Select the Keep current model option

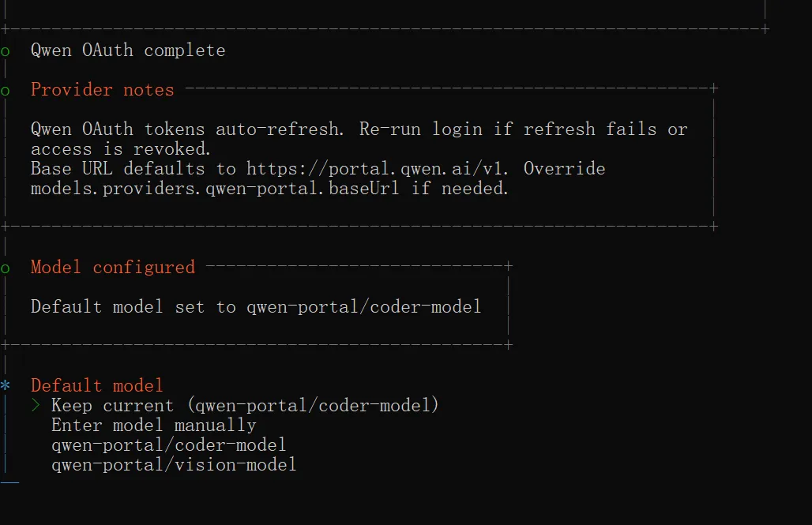click(245, 406)
